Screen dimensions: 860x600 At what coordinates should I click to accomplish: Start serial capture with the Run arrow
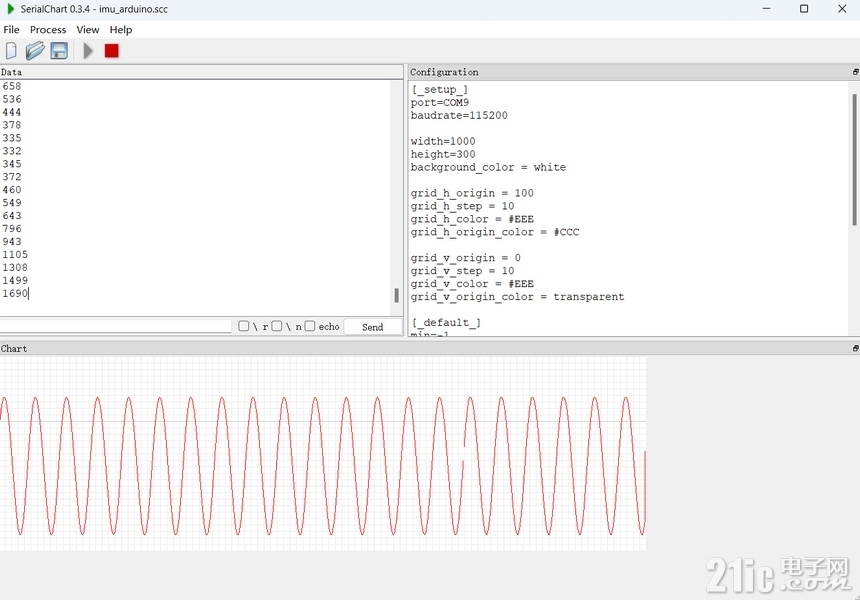click(x=88, y=51)
